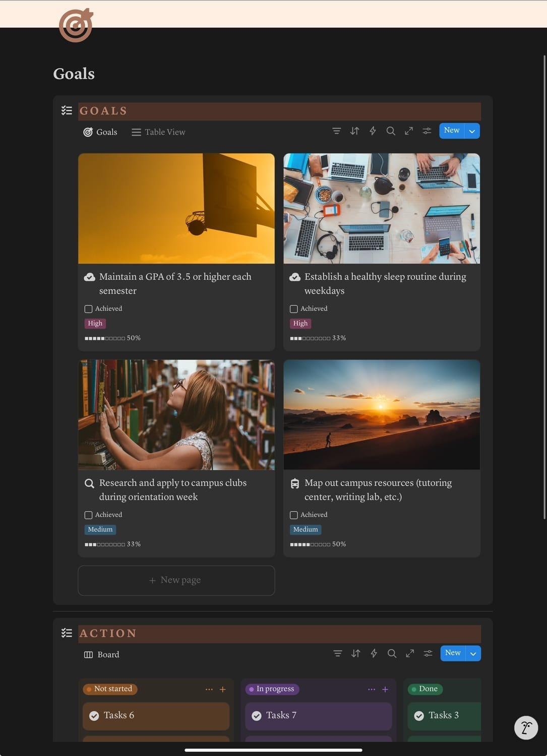Click the New page button
Screen dimensions: 547x756
[176, 580]
